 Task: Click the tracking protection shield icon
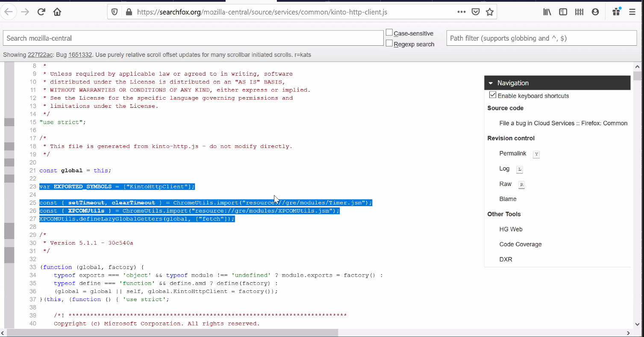(x=115, y=12)
